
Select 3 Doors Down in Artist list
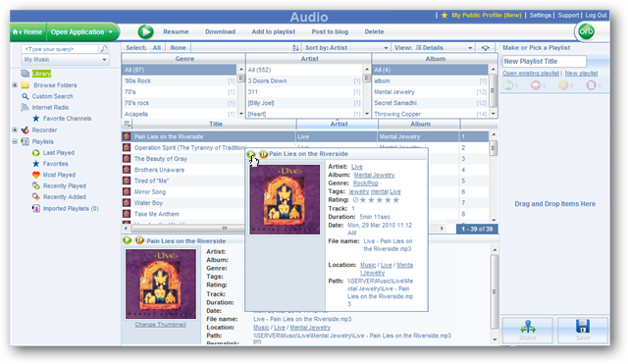tap(304, 80)
